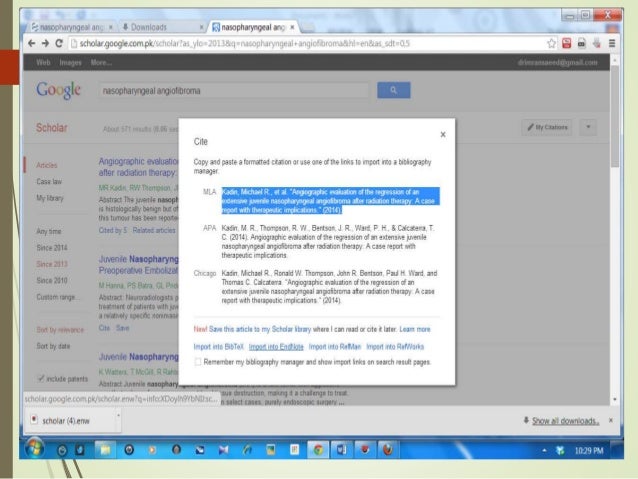Open Firefox from the taskbar
This screenshot has width=638, height=479.
[388, 449]
